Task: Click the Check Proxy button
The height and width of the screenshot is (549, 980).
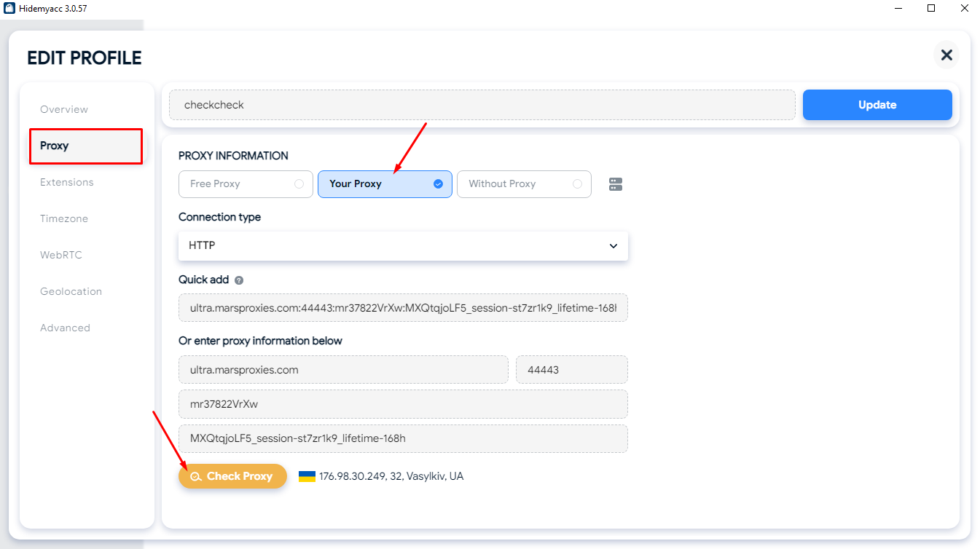Action: pyautogui.click(x=232, y=476)
